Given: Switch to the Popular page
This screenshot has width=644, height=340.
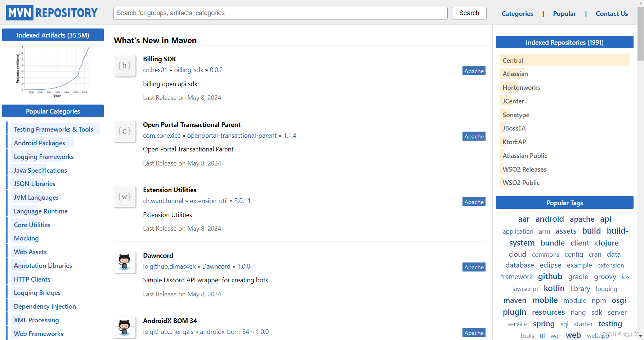Looking at the screenshot, I should coord(564,13).
